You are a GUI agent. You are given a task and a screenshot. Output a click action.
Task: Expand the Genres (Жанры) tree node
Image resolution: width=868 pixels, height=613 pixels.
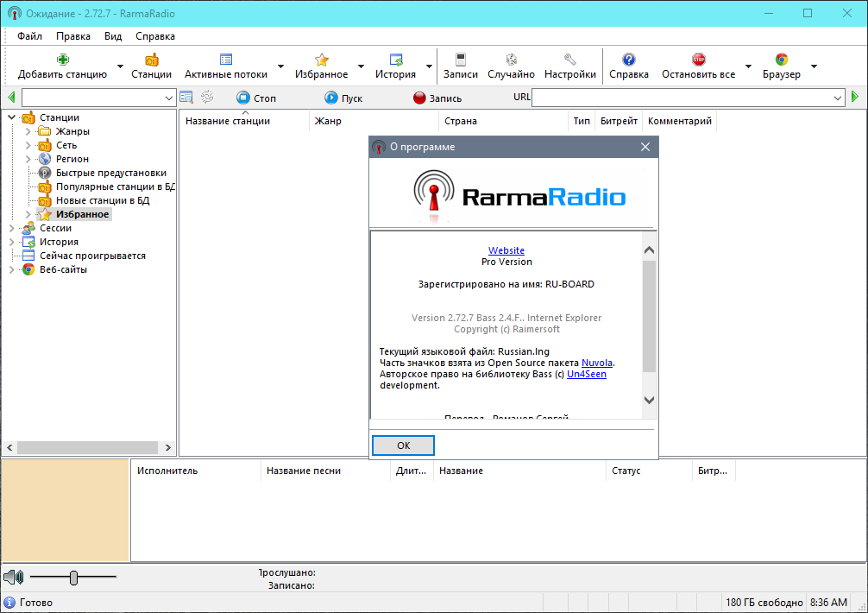[x=28, y=131]
